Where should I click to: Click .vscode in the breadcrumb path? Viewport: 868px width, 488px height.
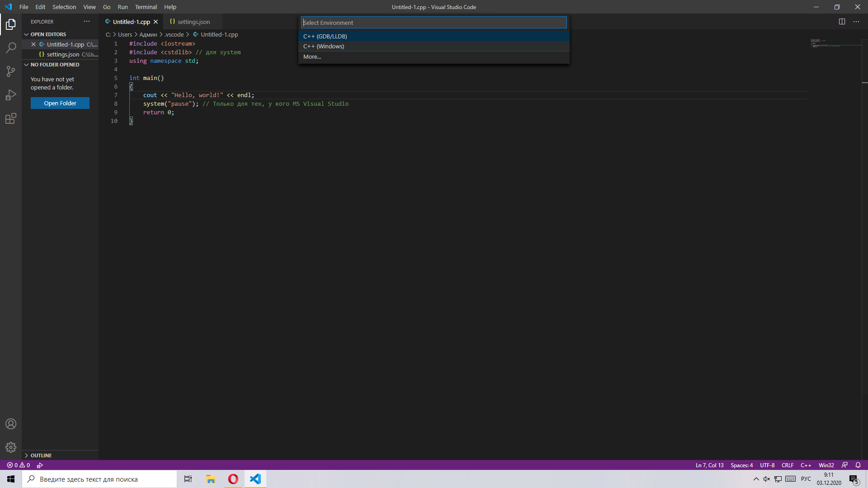pyautogui.click(x=174, y=34)
